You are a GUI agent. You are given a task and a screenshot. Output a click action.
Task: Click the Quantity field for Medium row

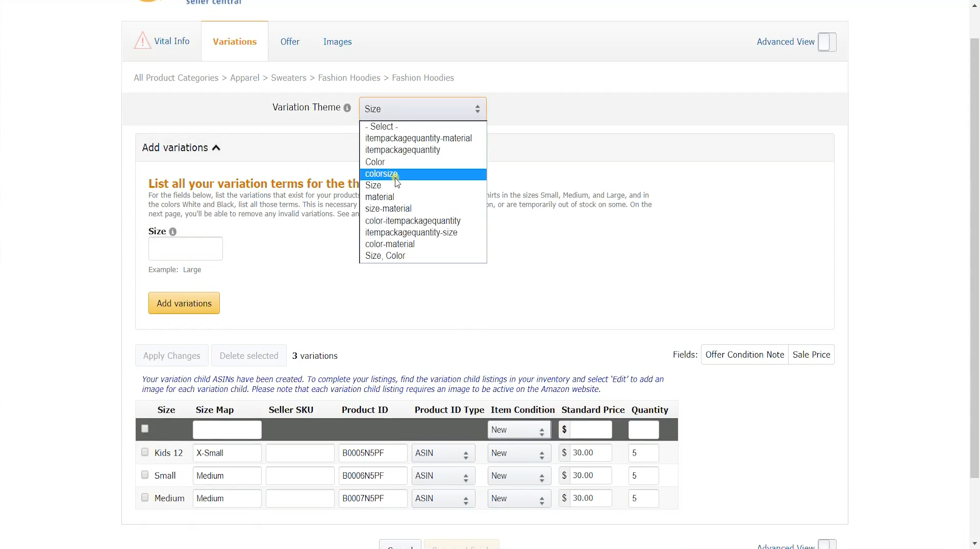tap(643, 498)
